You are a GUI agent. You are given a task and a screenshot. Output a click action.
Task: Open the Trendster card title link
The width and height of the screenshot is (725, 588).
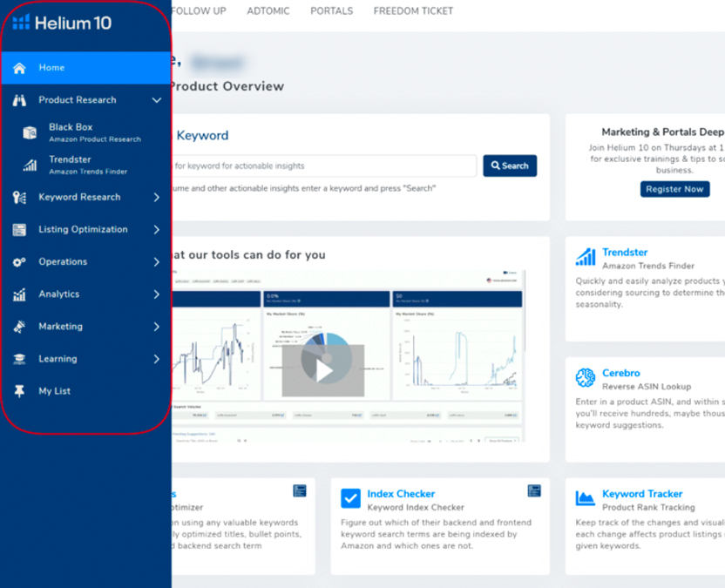(x=625, y=253)
